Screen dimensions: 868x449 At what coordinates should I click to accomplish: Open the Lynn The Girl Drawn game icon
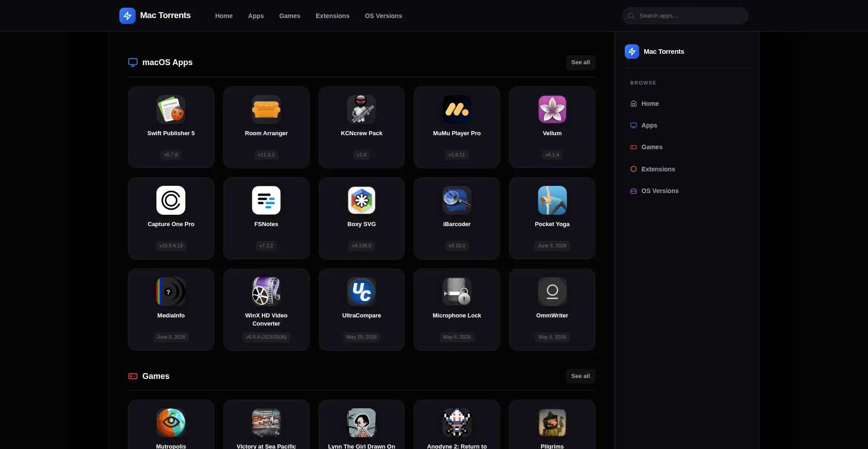(x=362, y=423)
